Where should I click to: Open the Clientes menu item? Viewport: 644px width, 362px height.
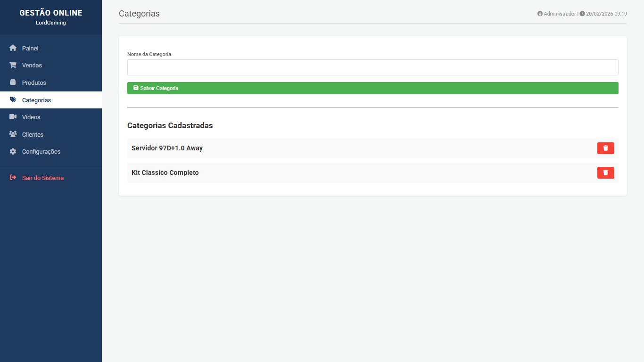point(33,134)
